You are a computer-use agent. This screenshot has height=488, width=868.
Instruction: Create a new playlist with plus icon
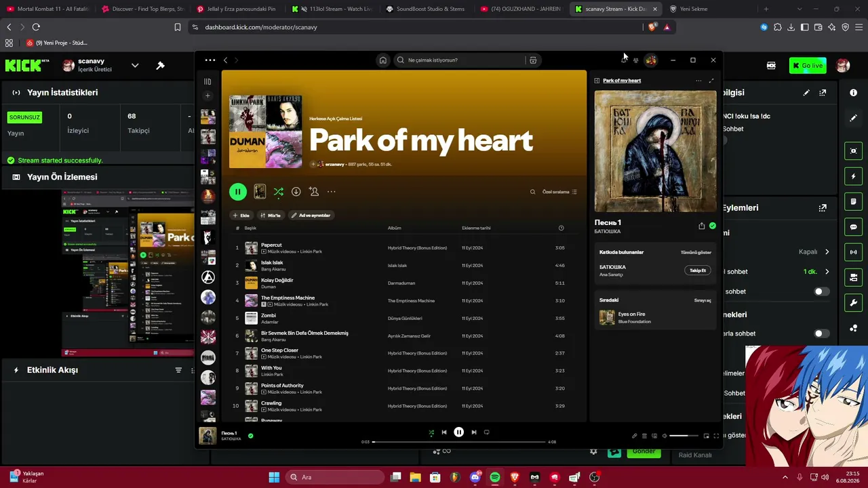[x=208, y=96]
